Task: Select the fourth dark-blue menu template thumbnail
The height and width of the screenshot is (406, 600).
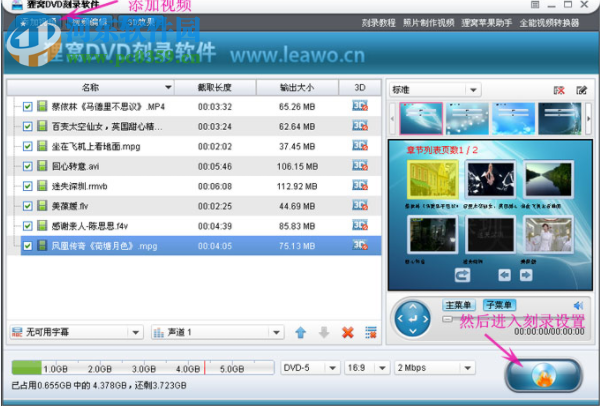Action: (x=559, y=118)
